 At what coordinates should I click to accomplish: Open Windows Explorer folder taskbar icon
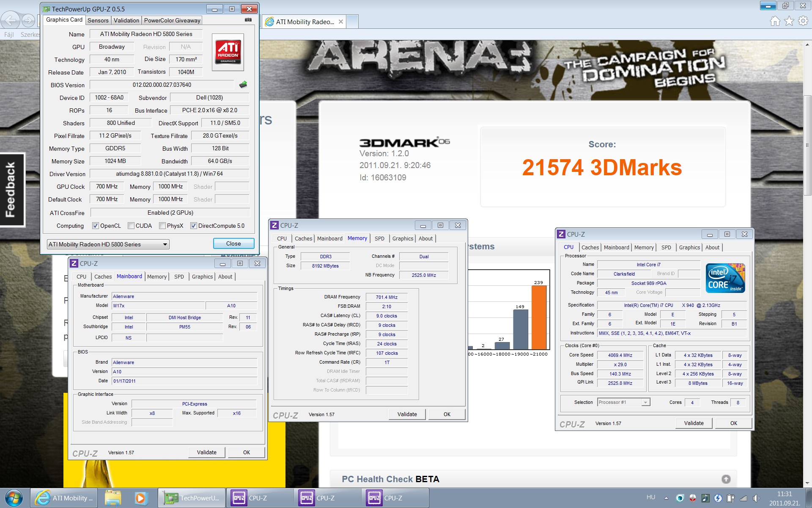[x=113, y=498]
